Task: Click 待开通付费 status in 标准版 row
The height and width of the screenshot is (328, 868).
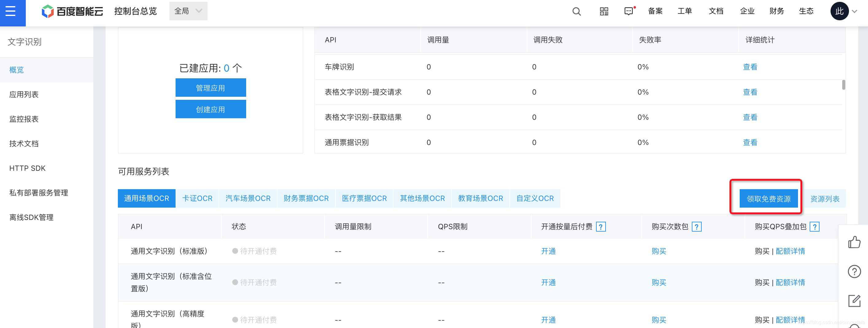Action: 254,251
